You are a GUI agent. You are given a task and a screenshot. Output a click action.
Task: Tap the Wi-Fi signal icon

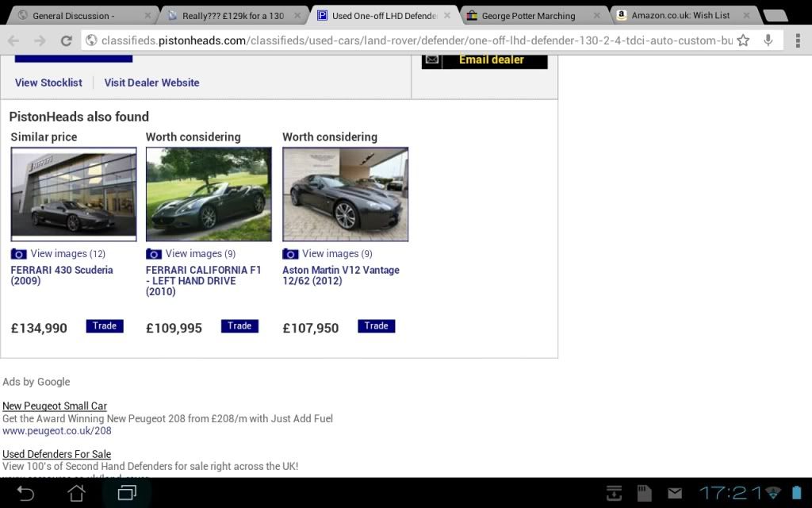773,493
